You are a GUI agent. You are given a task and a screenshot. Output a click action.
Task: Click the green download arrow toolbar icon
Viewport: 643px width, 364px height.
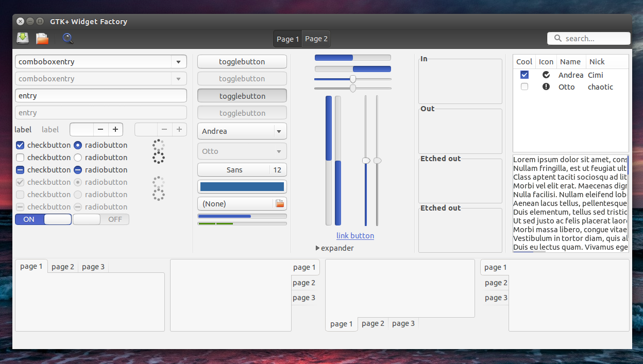coord(23,38)
